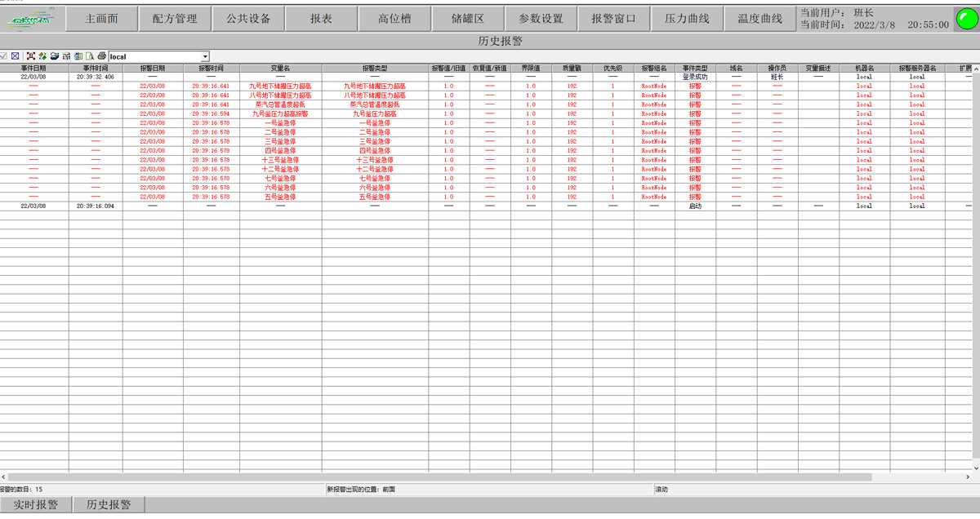Click the computer server icon in alarm toolbar
980x519 pixels.
[78, 56]
